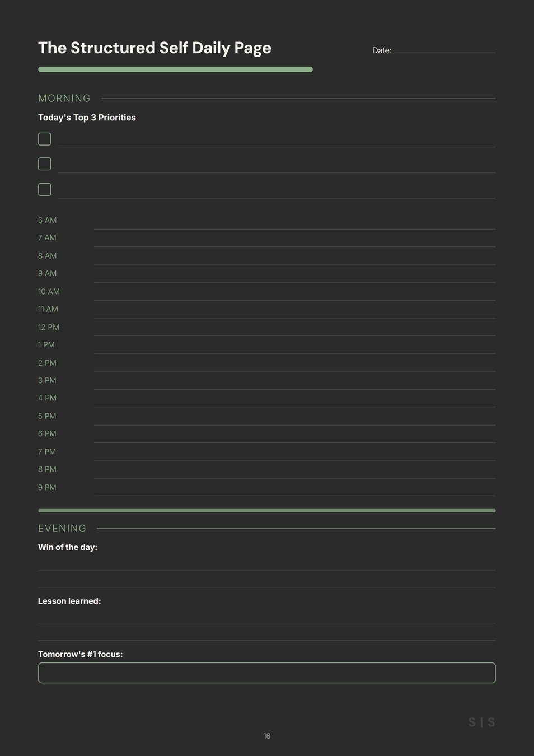Image resolution: width=534 pixels, height=756 pixels.
Task: Click the MORNING section heading
Action: tap(64, 99)
